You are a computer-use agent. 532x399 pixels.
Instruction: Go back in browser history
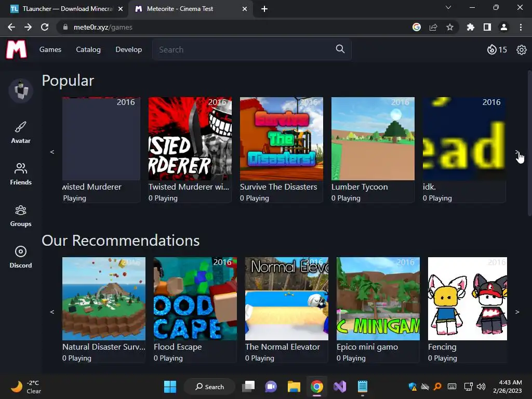pyautogui.click(x=11, y=27)
